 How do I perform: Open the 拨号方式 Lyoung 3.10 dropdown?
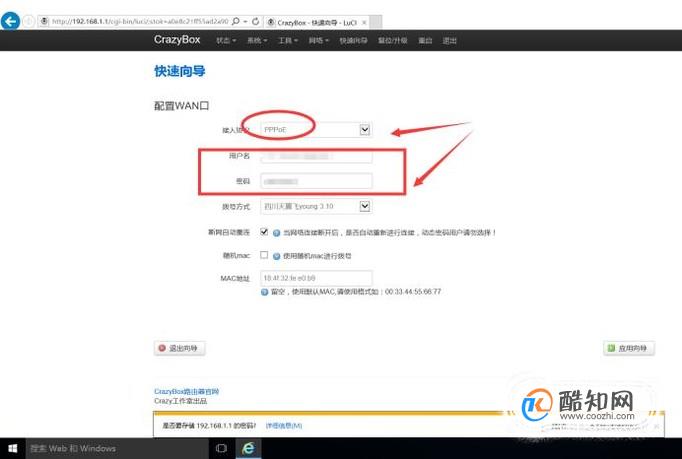click(316, 206)
